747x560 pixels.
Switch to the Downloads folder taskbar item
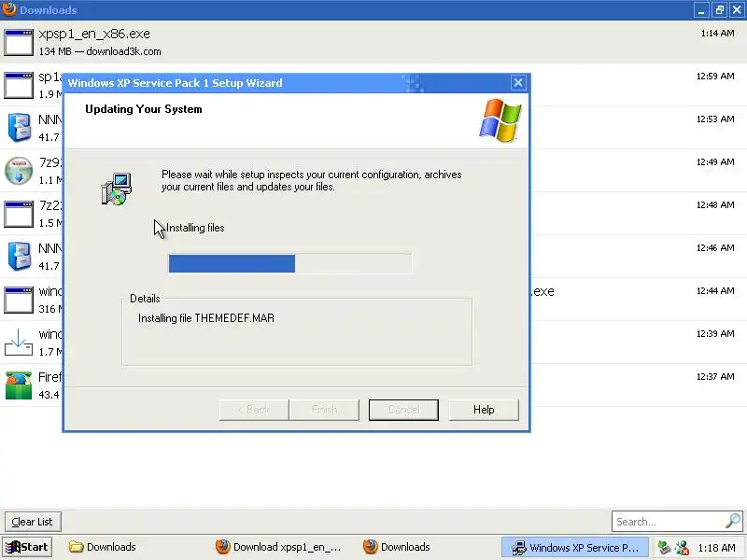pyautogui.click(x=103, y=547)
